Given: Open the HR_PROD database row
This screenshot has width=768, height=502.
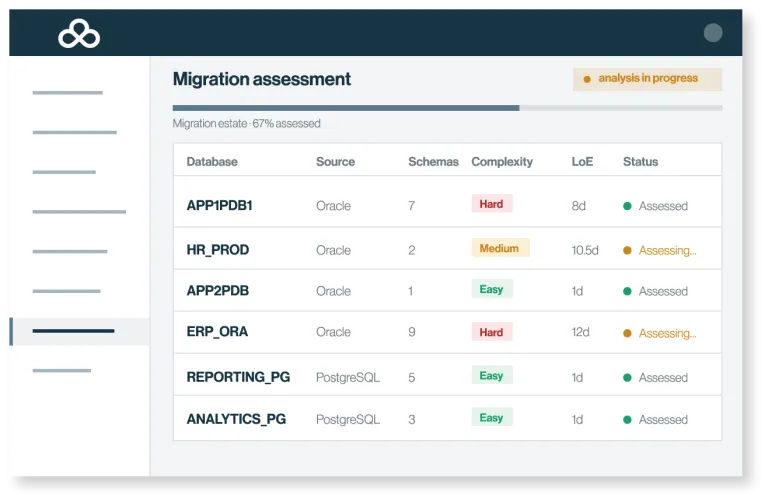Looking at the screenshot, I should (x=447, y=248).
